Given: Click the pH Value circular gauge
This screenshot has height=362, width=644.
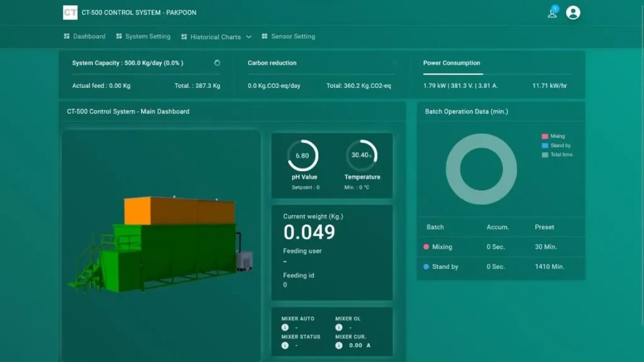Looking at the screenshot, I should click(303, 156).
